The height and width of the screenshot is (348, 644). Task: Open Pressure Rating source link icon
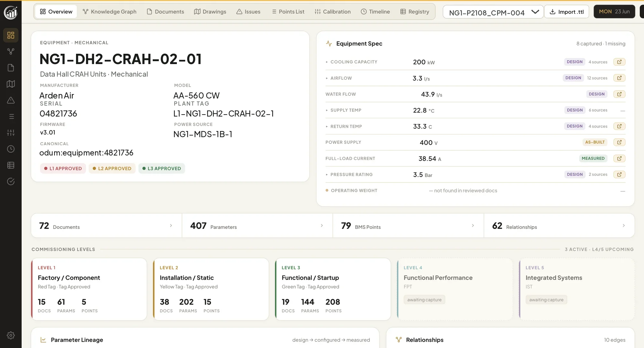(x=619, y=174)
